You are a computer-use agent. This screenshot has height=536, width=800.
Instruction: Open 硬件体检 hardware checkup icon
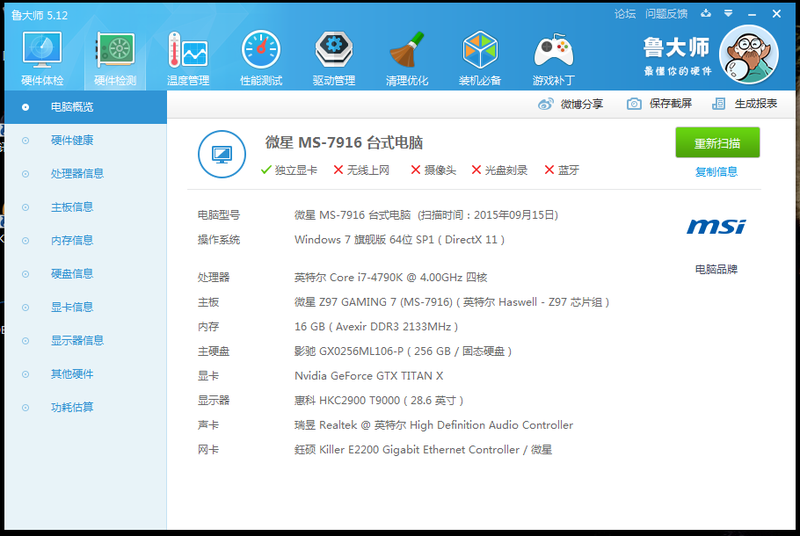click(42, 58)
